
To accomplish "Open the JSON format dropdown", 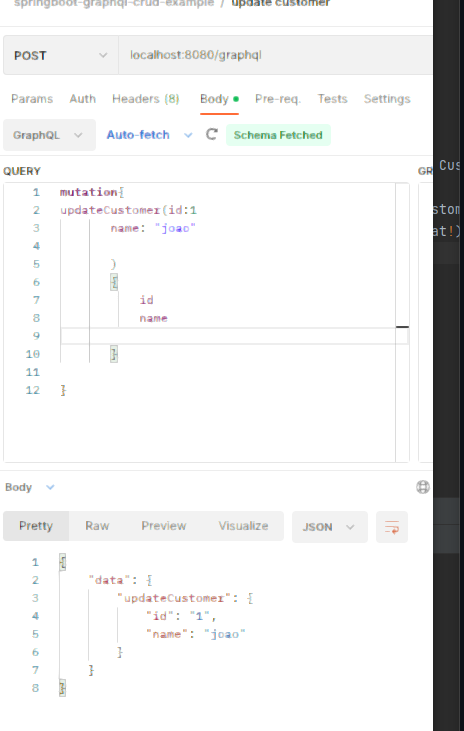I will (x=330, y=527).
